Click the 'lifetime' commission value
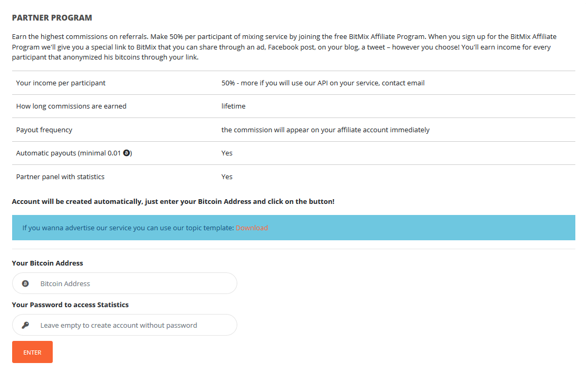Image resolution: width=588 pixels, height=382 pixels. point(233,106)
